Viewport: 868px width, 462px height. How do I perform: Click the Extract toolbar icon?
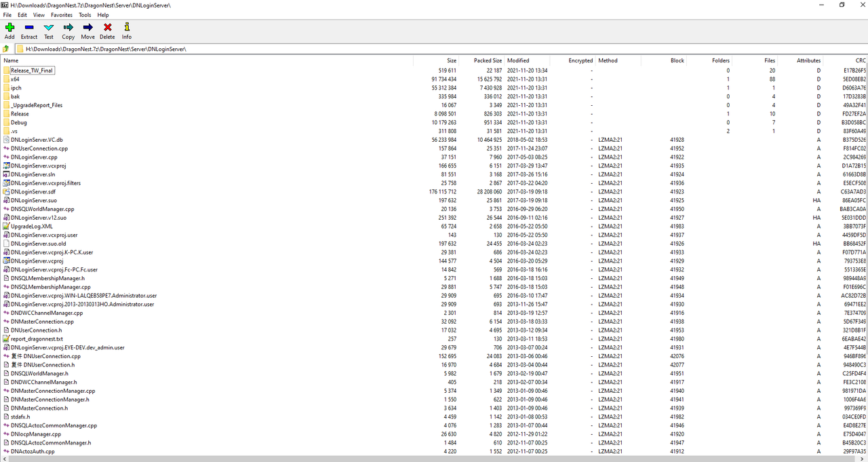tap(29, 27)
